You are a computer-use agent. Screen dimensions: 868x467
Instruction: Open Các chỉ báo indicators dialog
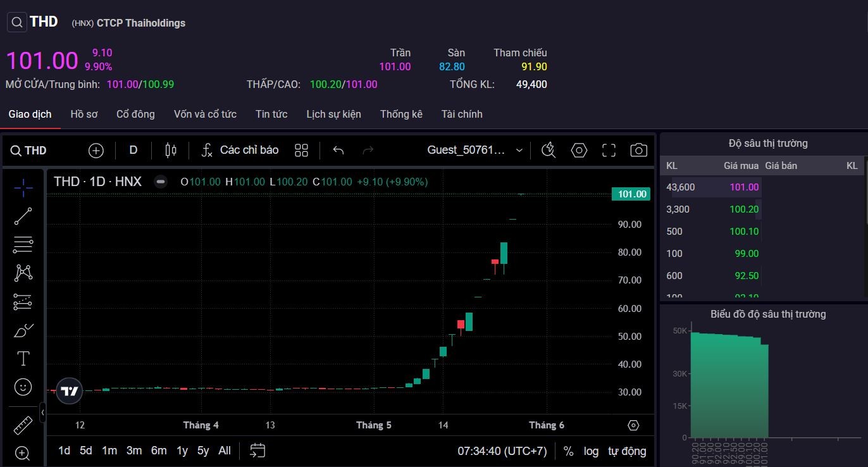point(240,151)
